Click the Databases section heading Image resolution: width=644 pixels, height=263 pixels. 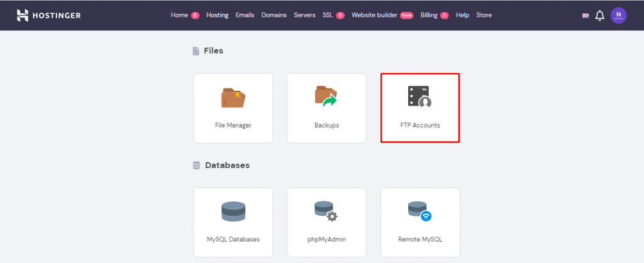point(227,165)
